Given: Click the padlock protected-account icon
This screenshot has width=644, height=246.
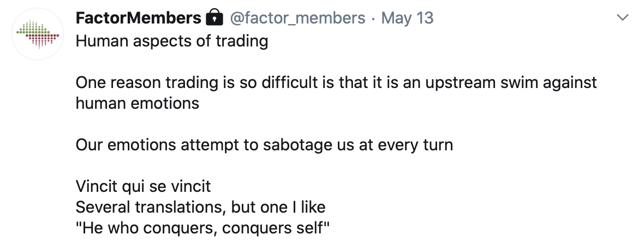Looking at the screenshot, I should (x=214, y=17).
